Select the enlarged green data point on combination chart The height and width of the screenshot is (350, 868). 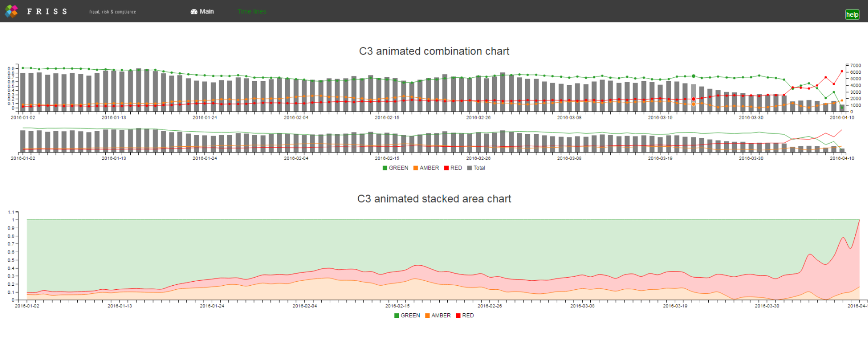(x=693, y=76)
